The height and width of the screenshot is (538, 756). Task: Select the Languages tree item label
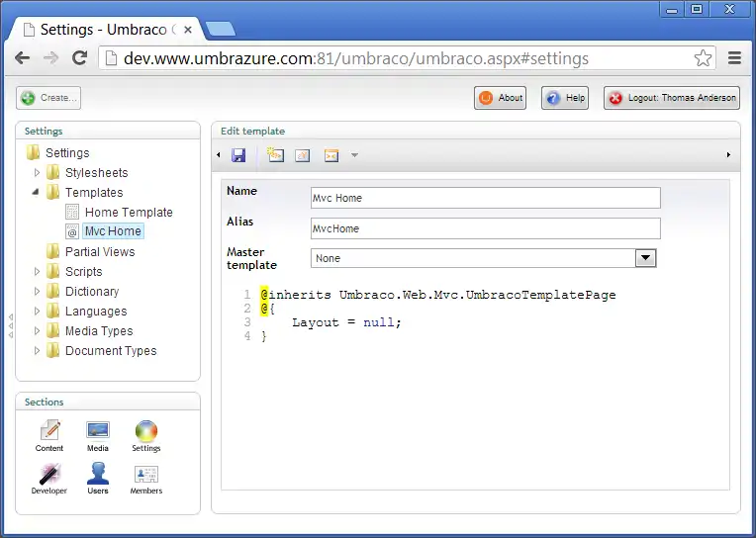pyautogui.click(x=96, y=311)
